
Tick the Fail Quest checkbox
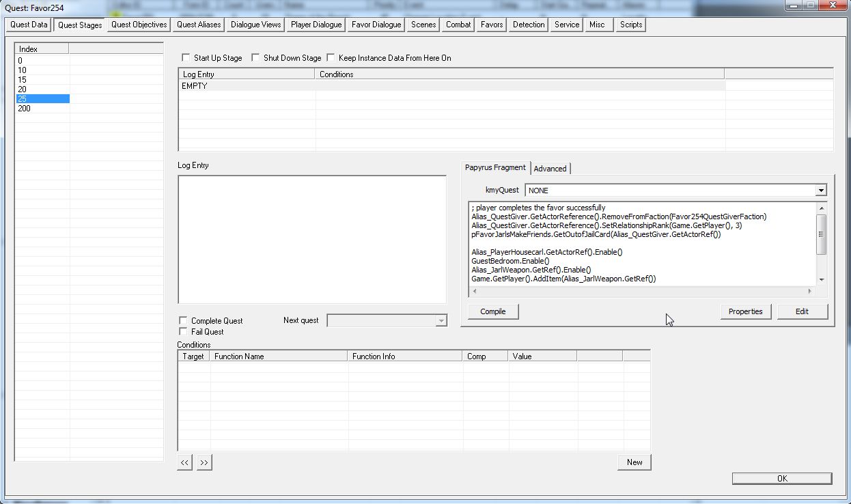point(183,331)
